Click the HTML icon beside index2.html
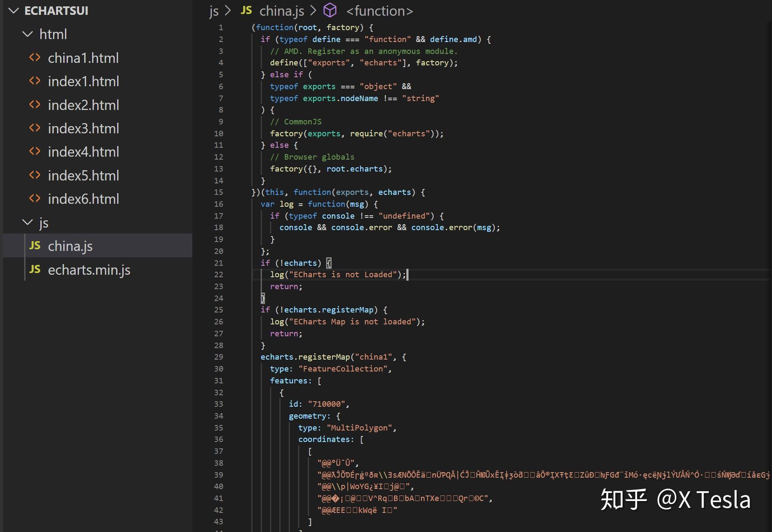This screenshot has height=532, width=772. (35, 105)
